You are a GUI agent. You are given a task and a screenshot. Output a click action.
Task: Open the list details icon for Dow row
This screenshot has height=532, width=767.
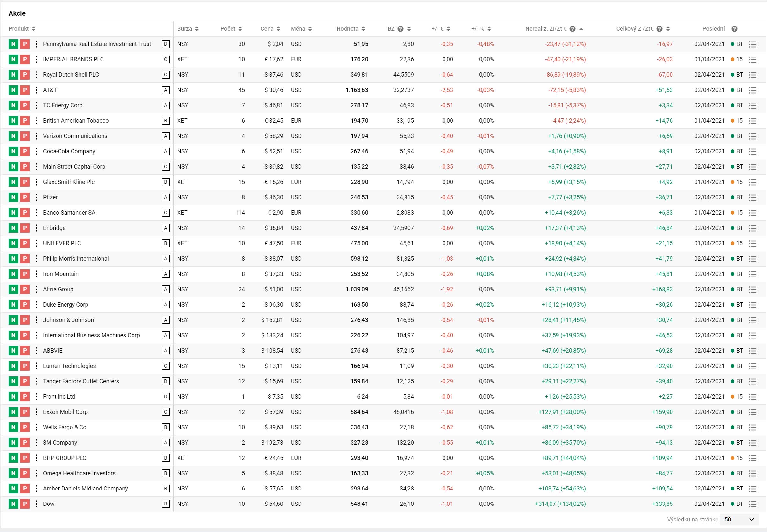click(753, 504)
